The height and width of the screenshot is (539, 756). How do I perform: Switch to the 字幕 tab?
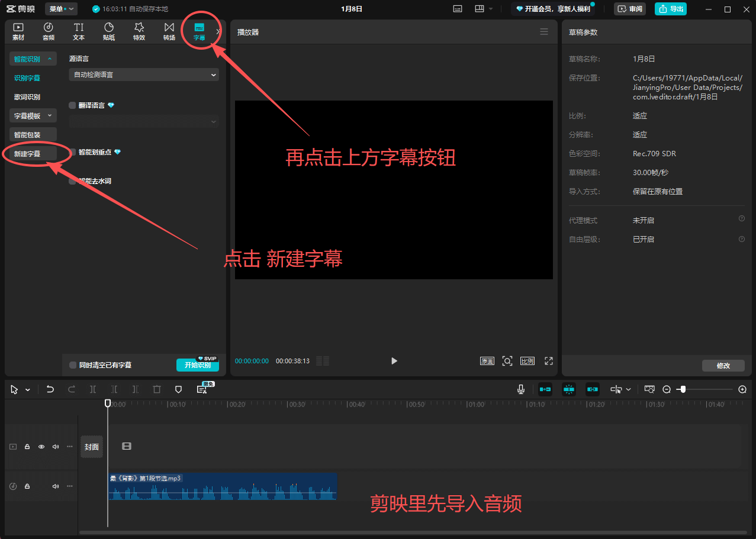200,31
